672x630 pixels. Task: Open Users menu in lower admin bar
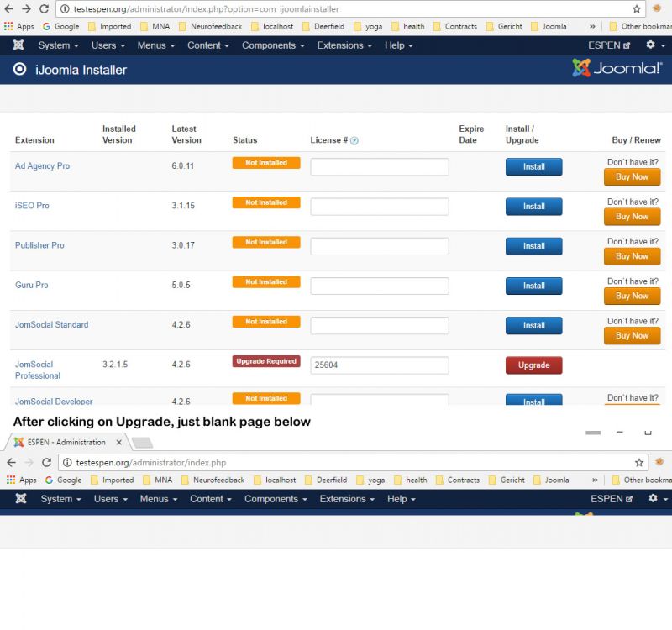111,499
